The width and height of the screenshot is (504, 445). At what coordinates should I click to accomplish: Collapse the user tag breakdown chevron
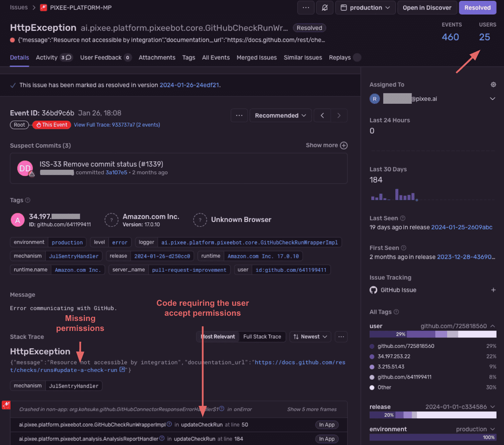493,326
